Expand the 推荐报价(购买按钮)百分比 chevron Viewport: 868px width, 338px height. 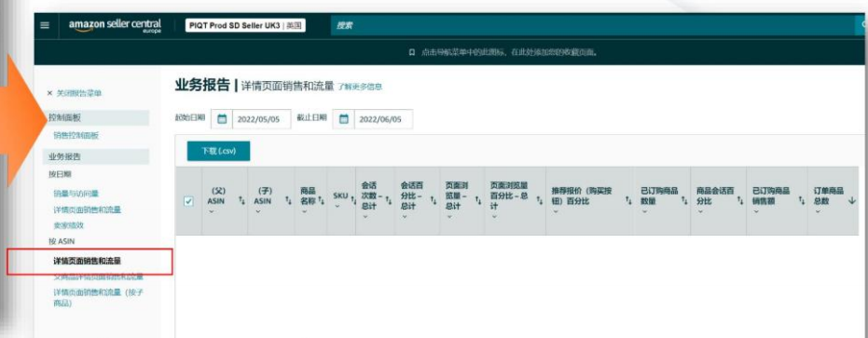(555, 212)
